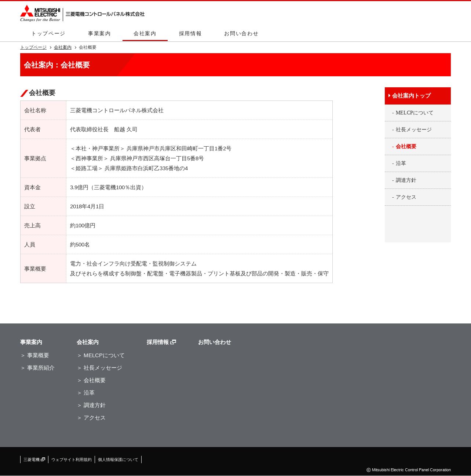Click the 会社案内：会社概要 page title

57,65
